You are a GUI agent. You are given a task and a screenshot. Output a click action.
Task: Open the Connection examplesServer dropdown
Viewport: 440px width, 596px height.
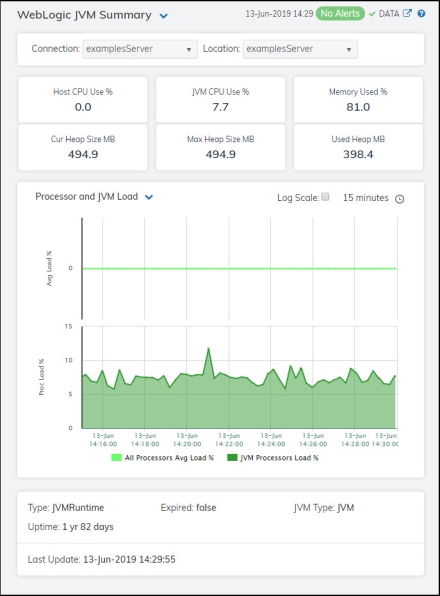140,49
